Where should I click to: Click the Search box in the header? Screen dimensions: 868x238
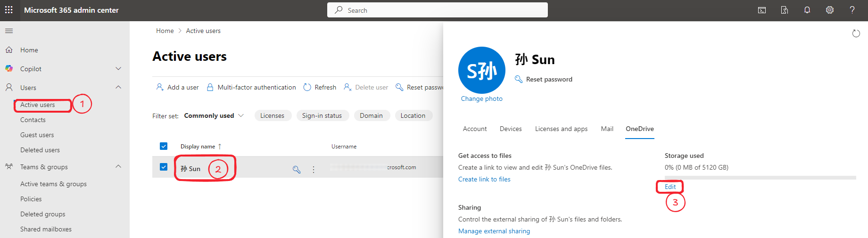click(x=437, y=10)
